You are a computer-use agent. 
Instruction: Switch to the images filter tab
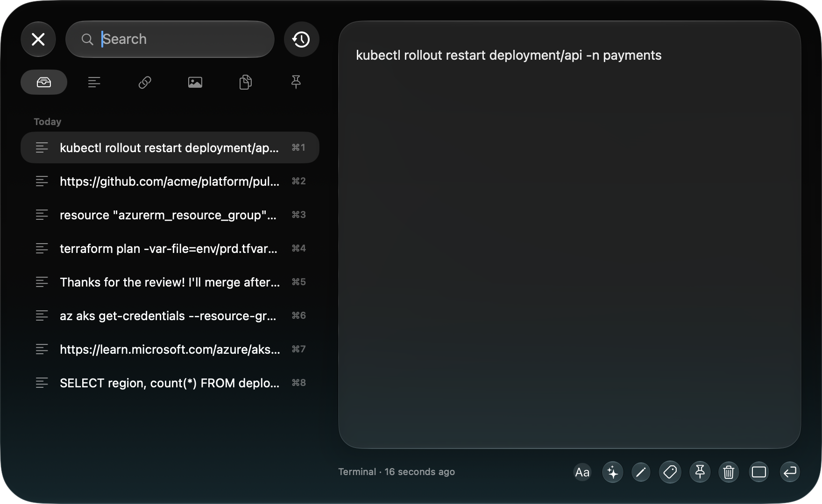point(195,82)
